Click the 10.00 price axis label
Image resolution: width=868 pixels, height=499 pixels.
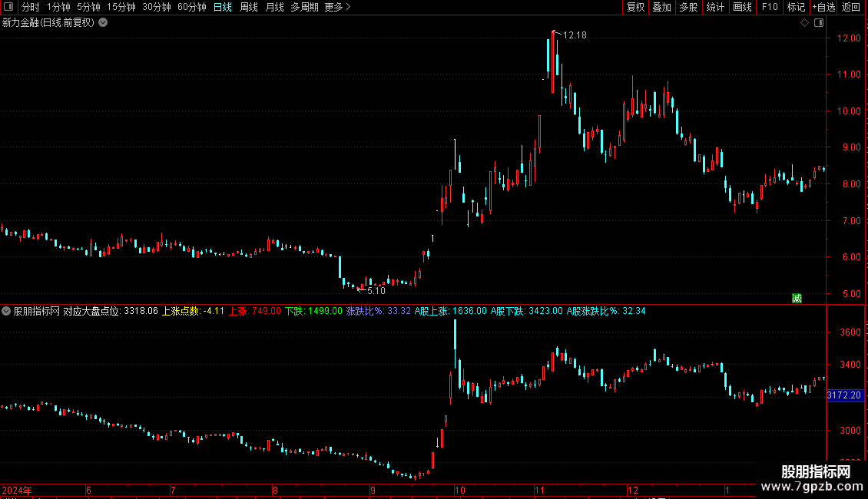849,111
